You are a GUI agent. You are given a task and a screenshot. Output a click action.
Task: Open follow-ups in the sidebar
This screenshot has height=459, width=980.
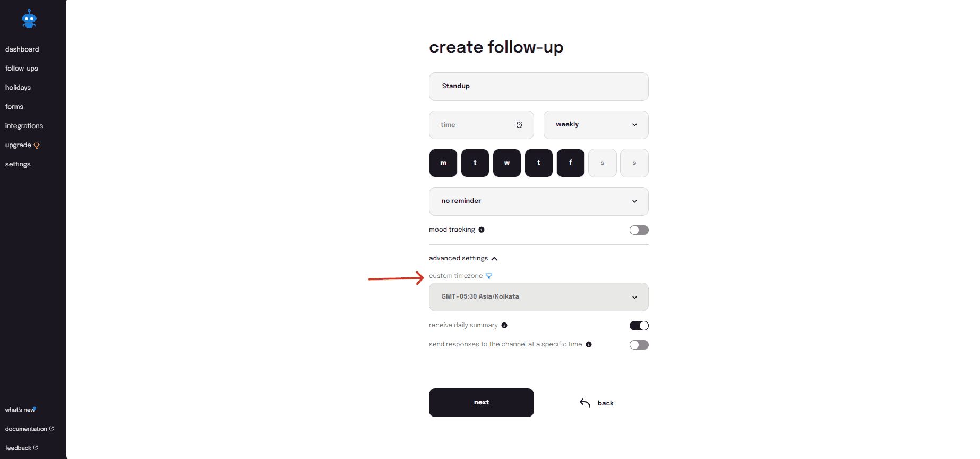point(22,69)
